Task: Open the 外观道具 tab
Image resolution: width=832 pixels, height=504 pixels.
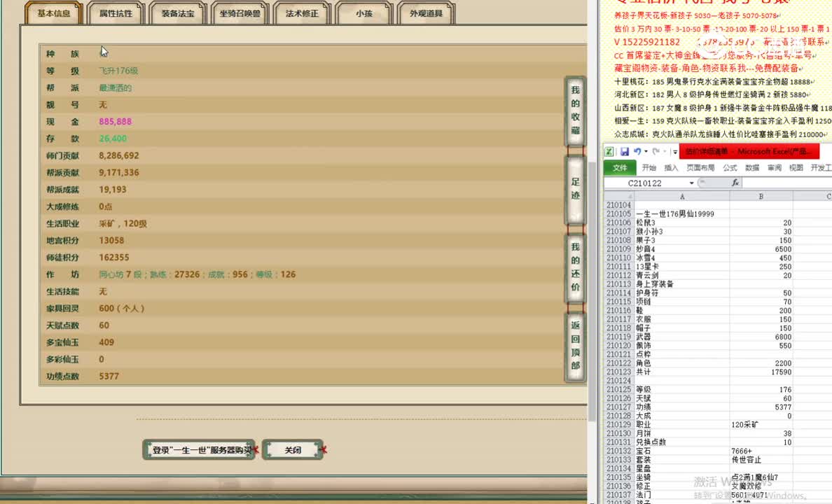Action: 426,13
